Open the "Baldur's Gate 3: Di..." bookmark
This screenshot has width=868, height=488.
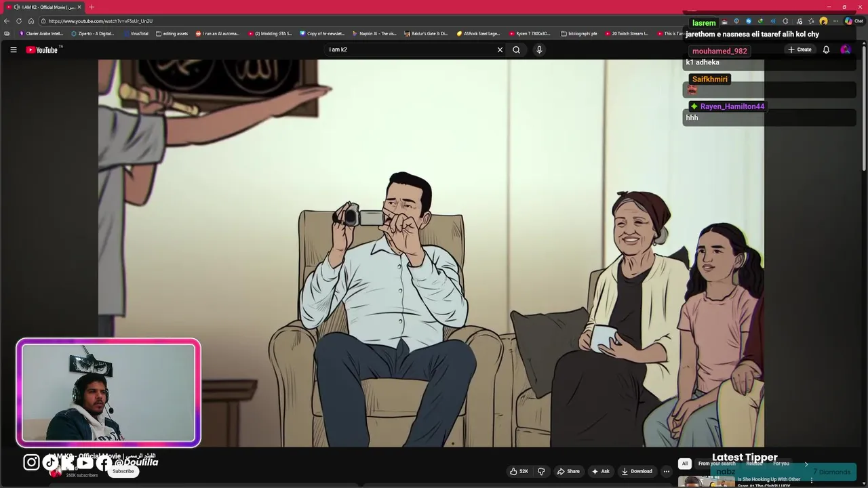click(x=427, y=33)
